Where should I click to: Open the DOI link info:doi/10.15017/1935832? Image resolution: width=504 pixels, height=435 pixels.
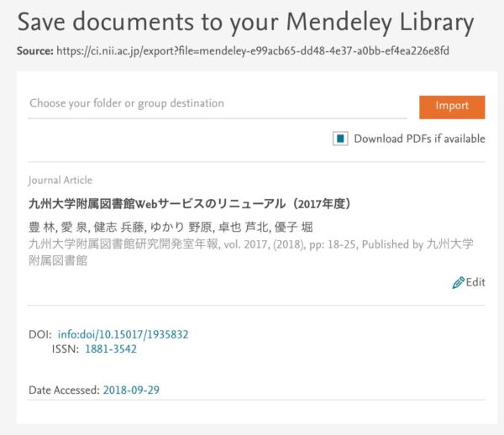coord(123,334)
